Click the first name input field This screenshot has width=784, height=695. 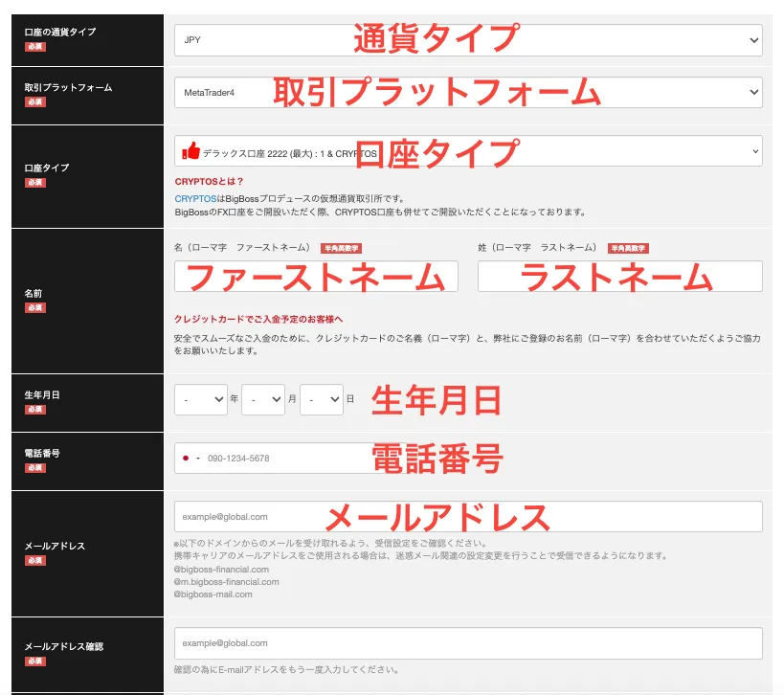[x=316, y=276]
